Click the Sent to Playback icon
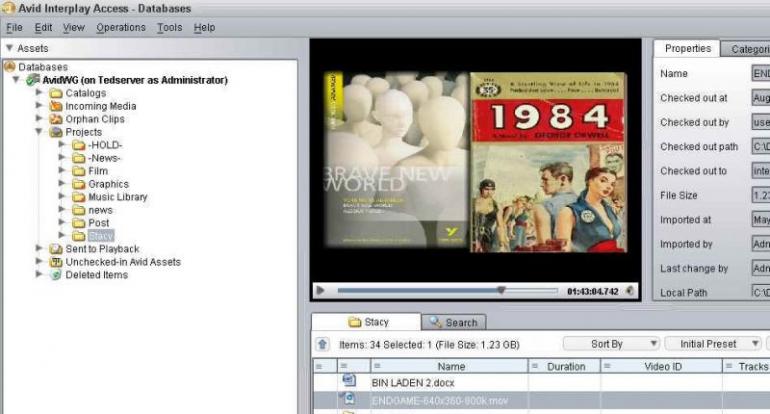The width and height of the screenshot is (770, 414). click(56, 249)
